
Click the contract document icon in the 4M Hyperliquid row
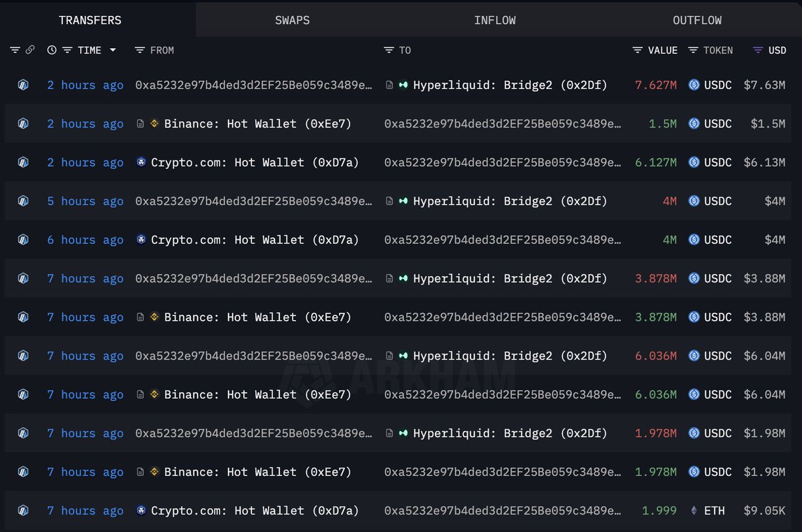pyautogui.click(x=390, y=201)
